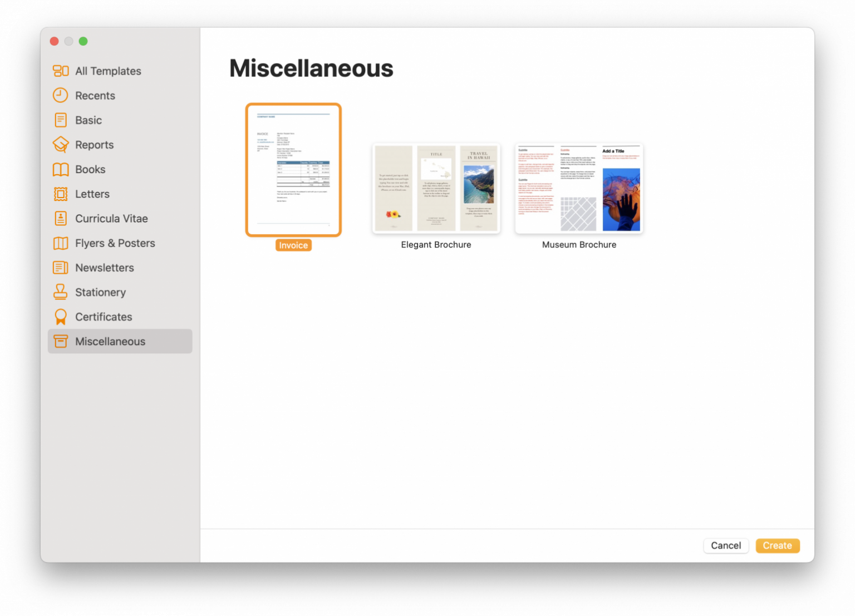Click the Letters stamp icon
855x616 pixels.
click(60, 194)
